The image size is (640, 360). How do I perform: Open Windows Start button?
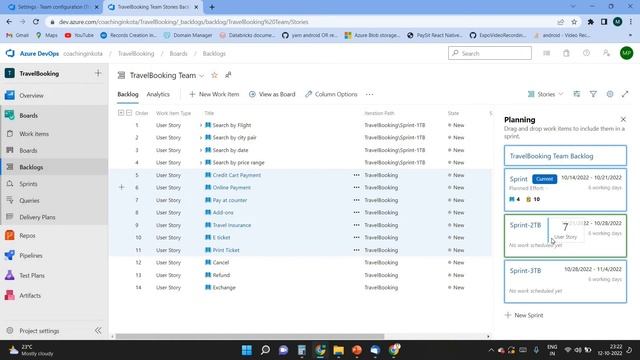(247, 350)
